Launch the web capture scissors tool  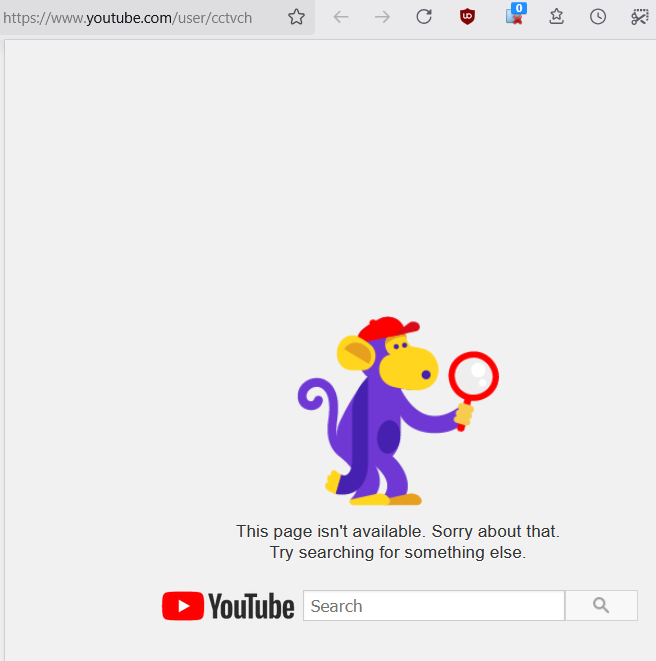[x=640, y=17]
